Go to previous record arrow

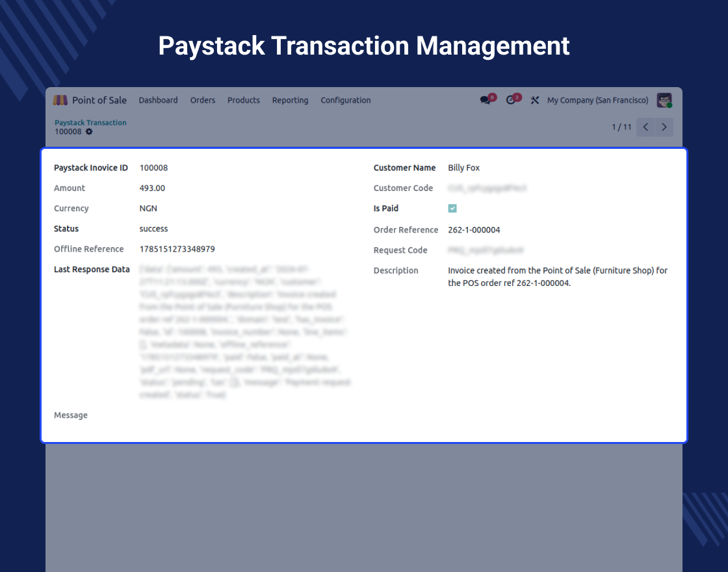tap(645, 127)
